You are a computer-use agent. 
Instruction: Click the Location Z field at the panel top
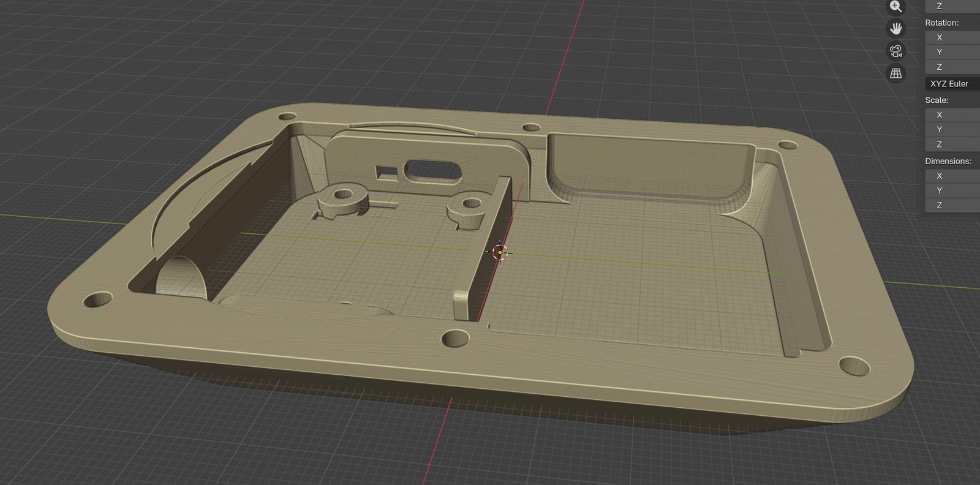click(x=952, y=6)
